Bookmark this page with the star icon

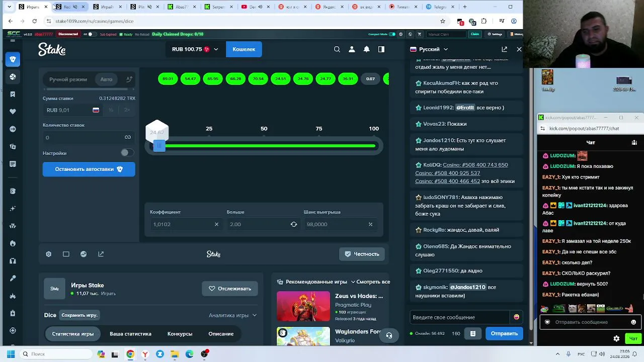(x=443, y=21)
